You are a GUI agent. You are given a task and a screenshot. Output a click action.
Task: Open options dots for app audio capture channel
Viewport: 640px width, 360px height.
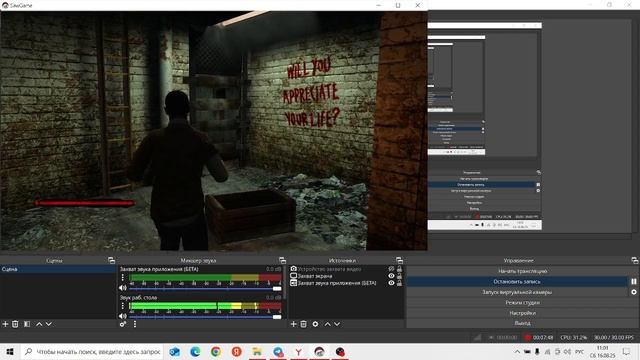[122, 278]
